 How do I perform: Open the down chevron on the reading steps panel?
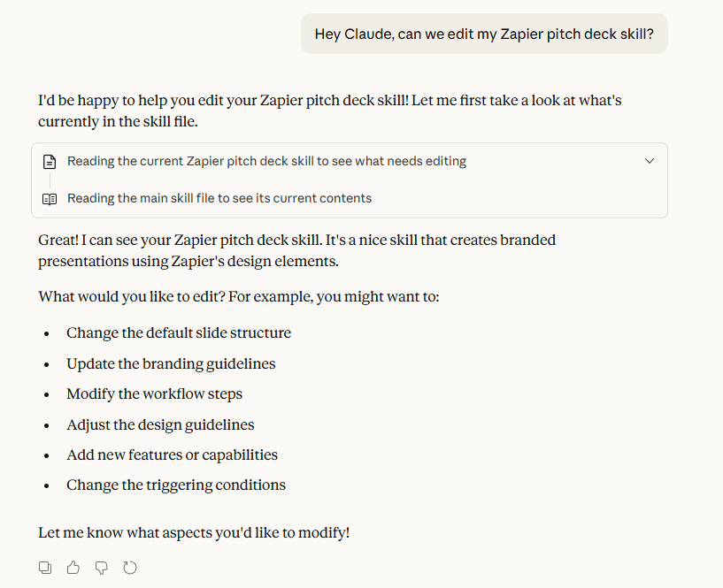pos(650,161)
